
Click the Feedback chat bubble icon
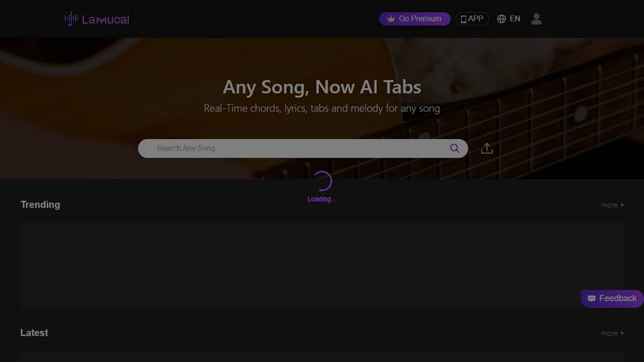pos(591,299)
